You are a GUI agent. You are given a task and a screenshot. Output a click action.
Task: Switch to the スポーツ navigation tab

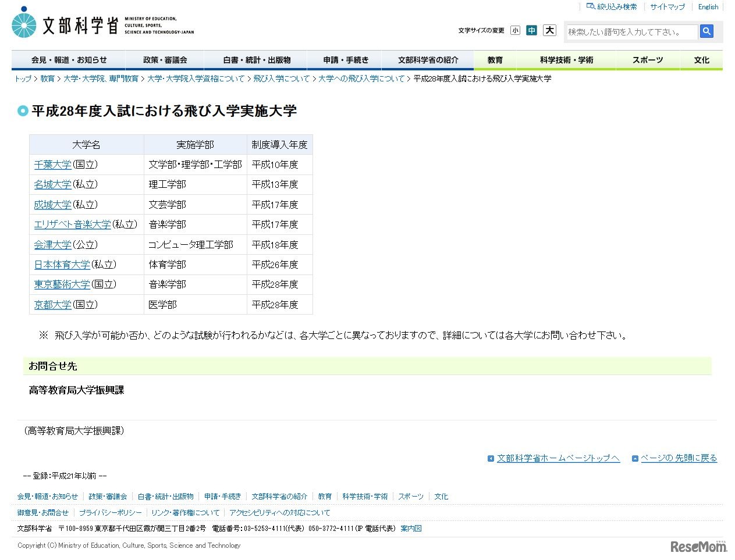click(648, 60)
